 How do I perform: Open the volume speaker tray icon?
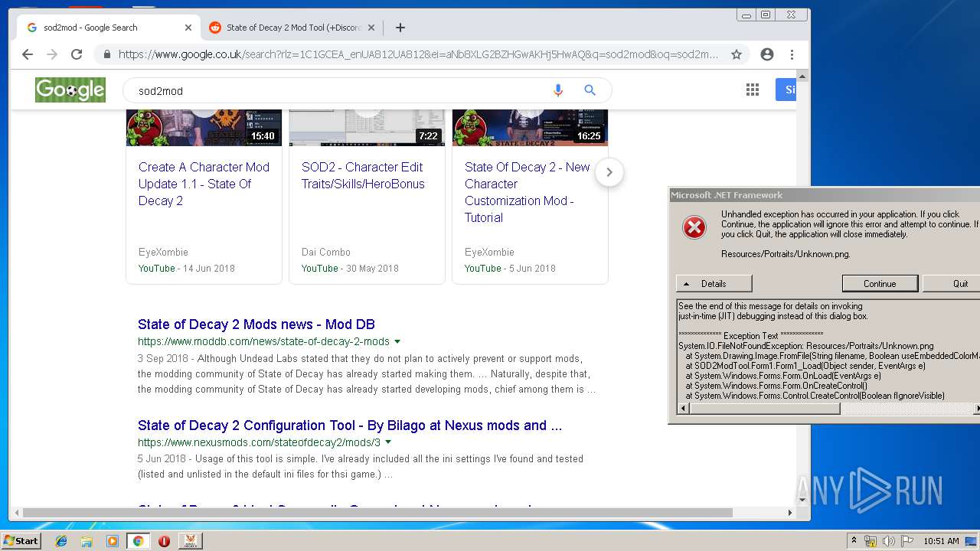[x=889, y=541]
